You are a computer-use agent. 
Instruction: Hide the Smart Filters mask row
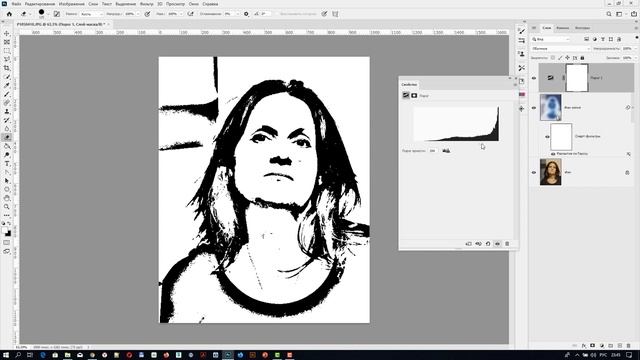point(547,137)
